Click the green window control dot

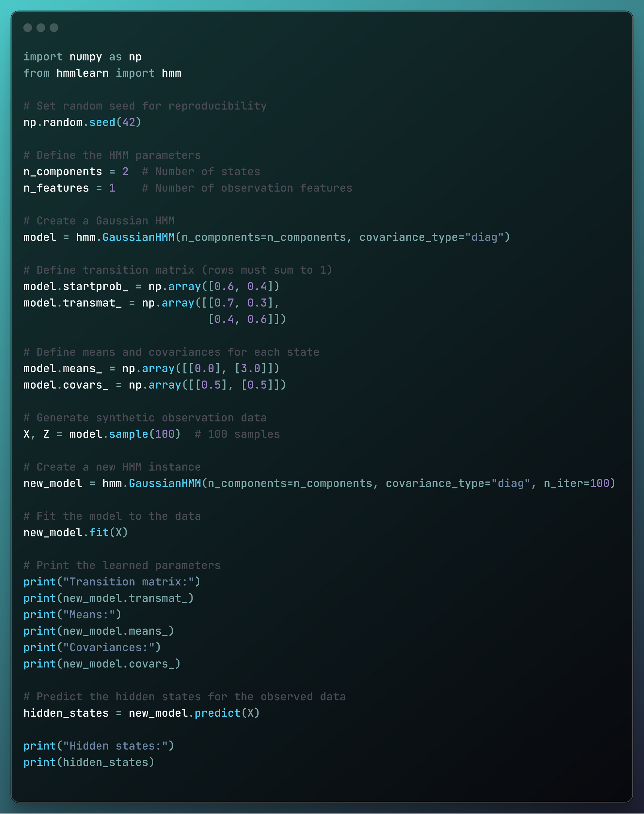click(x=54, y=27)
